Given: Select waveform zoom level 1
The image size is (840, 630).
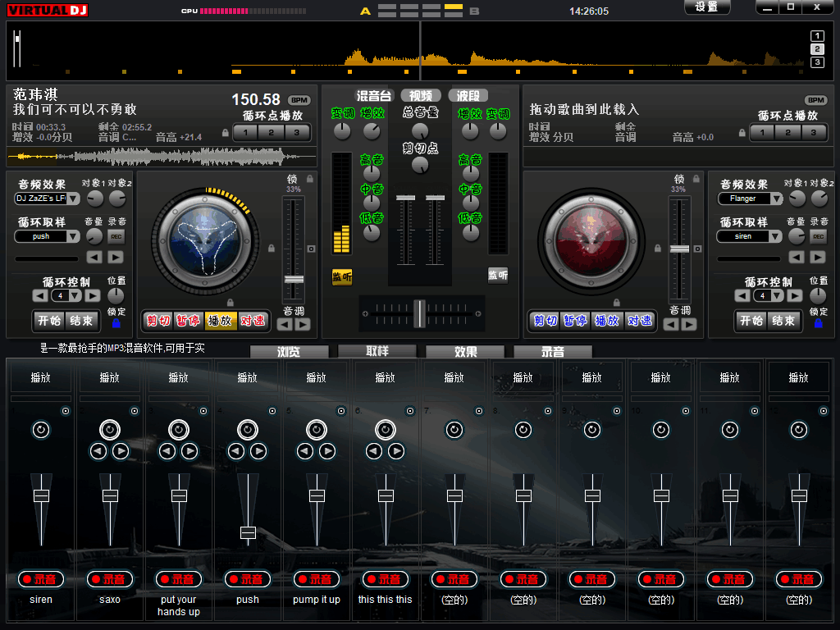Looking at the screenshot, I should pyautogui.click(x=817, y=36).
